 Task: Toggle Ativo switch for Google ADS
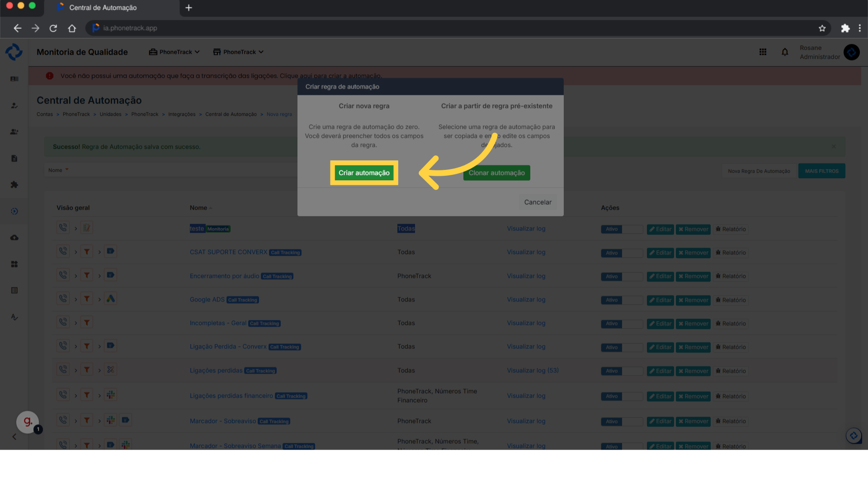click(x=622, y=300)
